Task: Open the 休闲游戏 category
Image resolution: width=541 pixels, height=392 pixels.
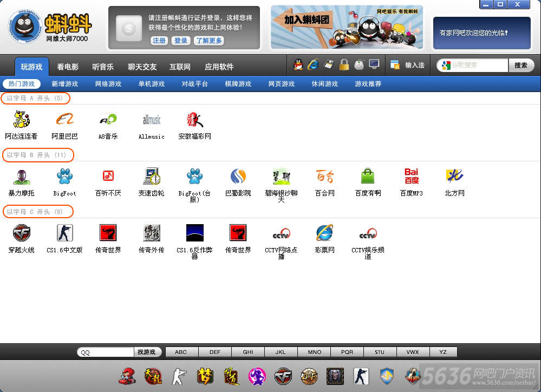Action: pyautogui.click(x=325, y=84)
